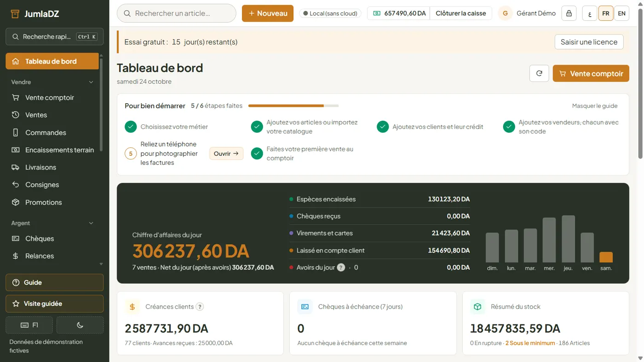Viewport: 644px width, 362px height.
Task: Toggle dark mode moon icon
Action: click(80, 325)
